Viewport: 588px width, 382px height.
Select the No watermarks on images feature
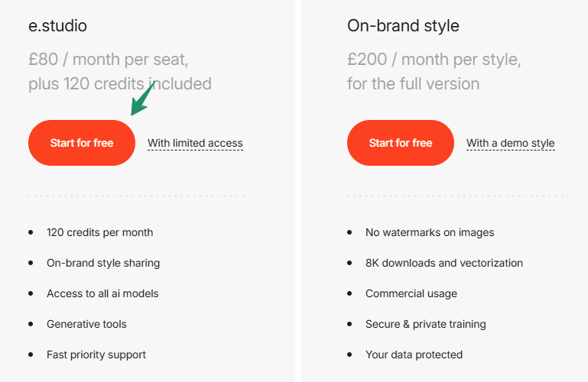tap(430, 232)
